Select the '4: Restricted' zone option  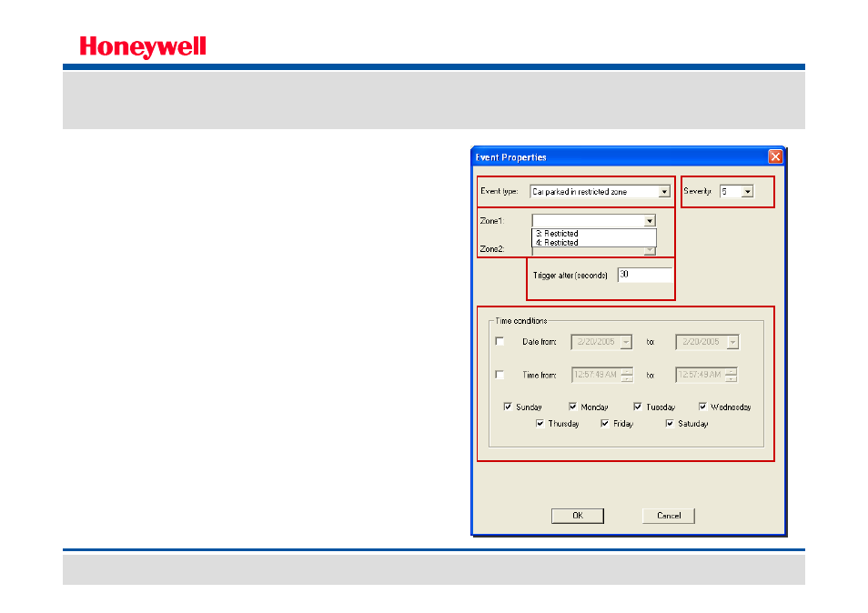593,242
